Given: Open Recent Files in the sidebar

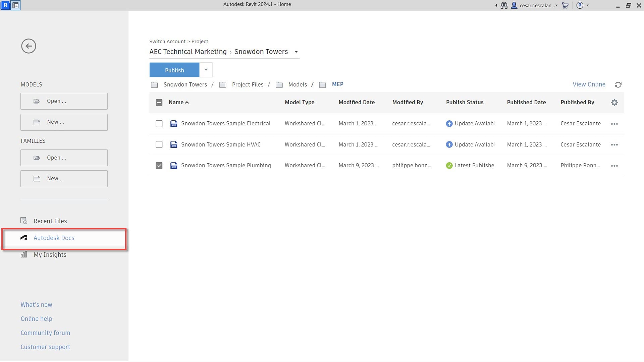Looking at the screenshot, I should (x=50, y=221).
